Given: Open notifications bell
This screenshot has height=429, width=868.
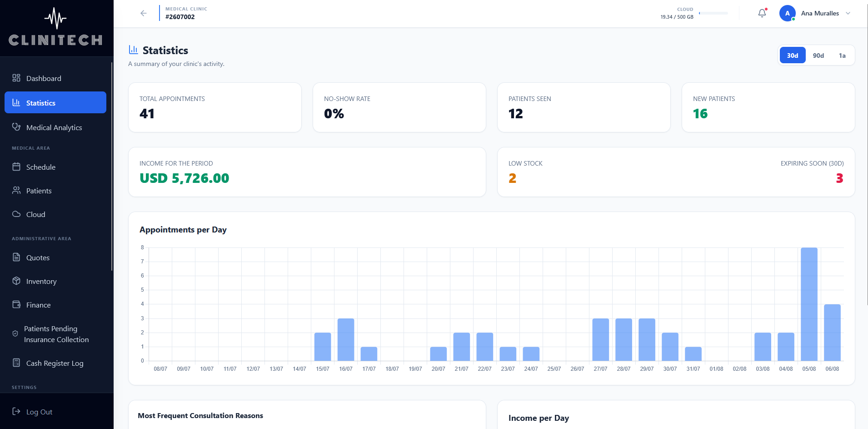Looking at the screenshot, I should 762,13.
